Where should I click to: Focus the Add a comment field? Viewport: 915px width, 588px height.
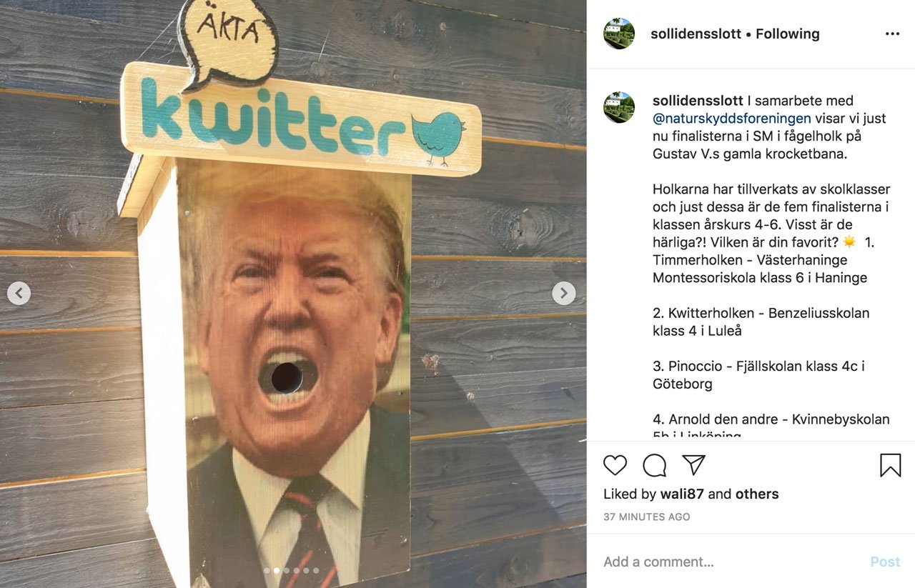(x=729, y=562)
